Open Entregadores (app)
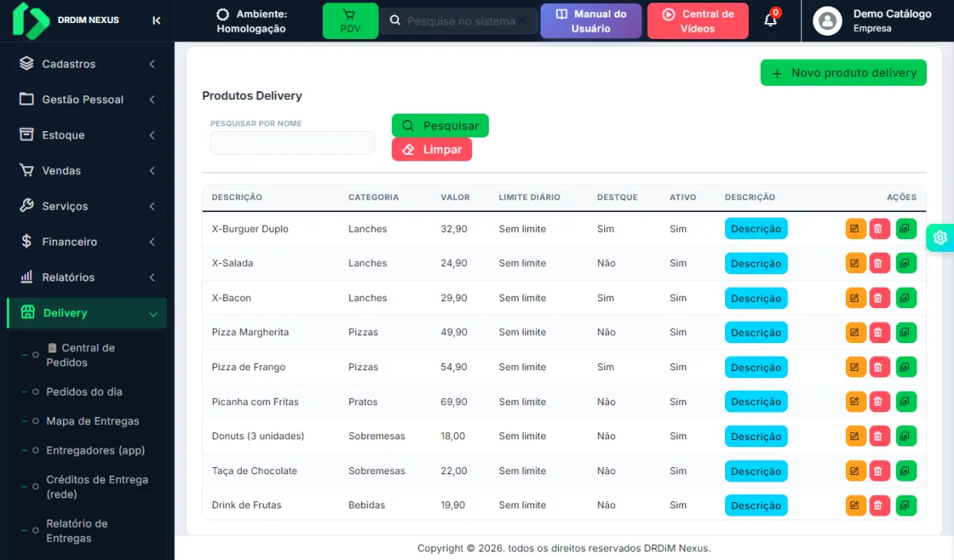 tap(95, 450)
